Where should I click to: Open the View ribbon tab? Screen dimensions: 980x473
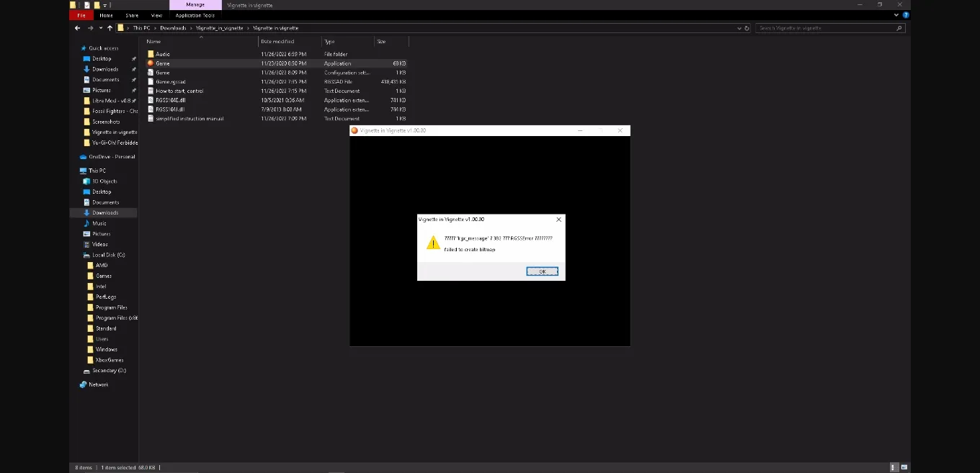point(156,15)
